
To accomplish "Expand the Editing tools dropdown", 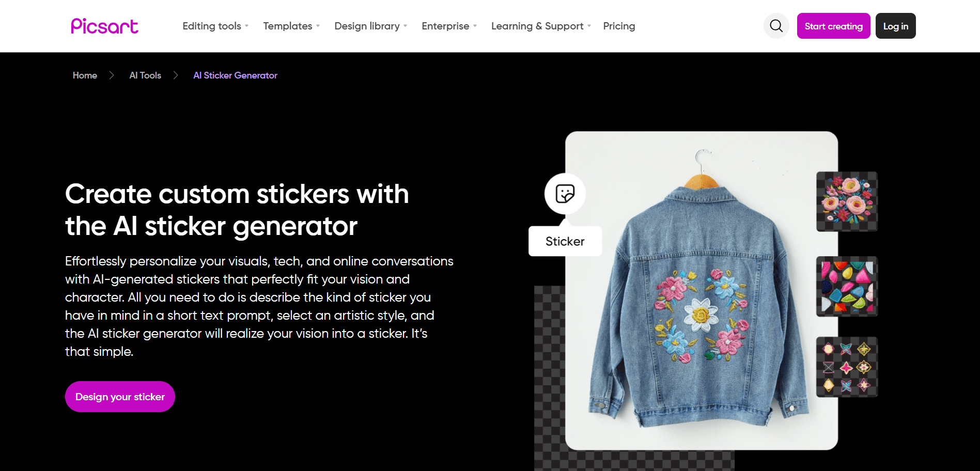I will 212,26.
